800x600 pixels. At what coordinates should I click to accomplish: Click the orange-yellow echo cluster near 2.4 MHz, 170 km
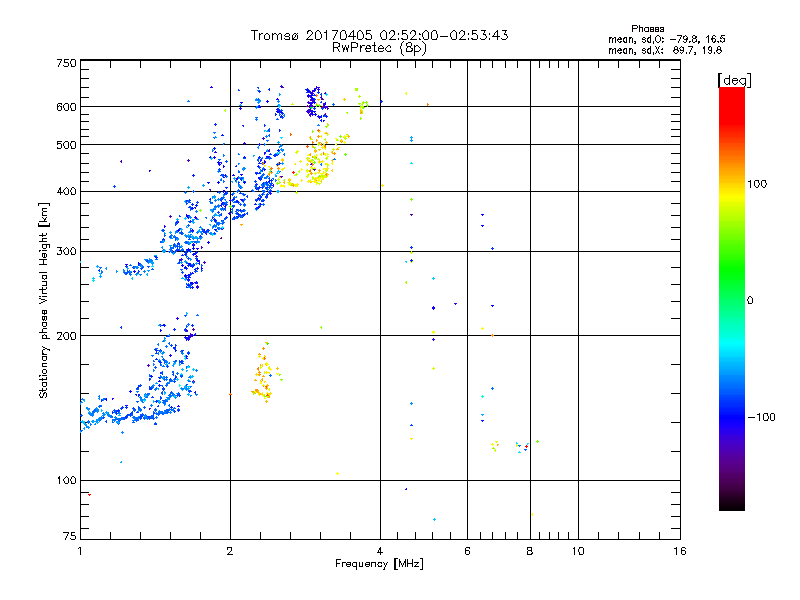pos(264,373)
